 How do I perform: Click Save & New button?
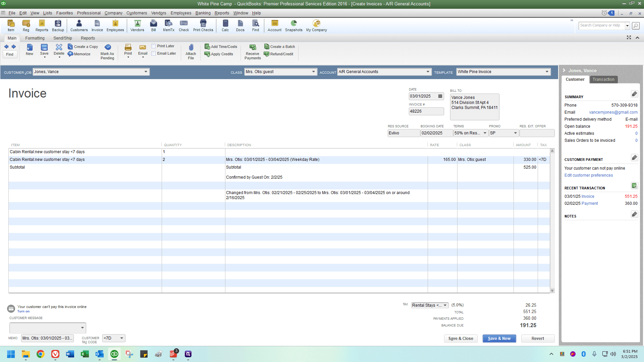[x=499, y=339]
